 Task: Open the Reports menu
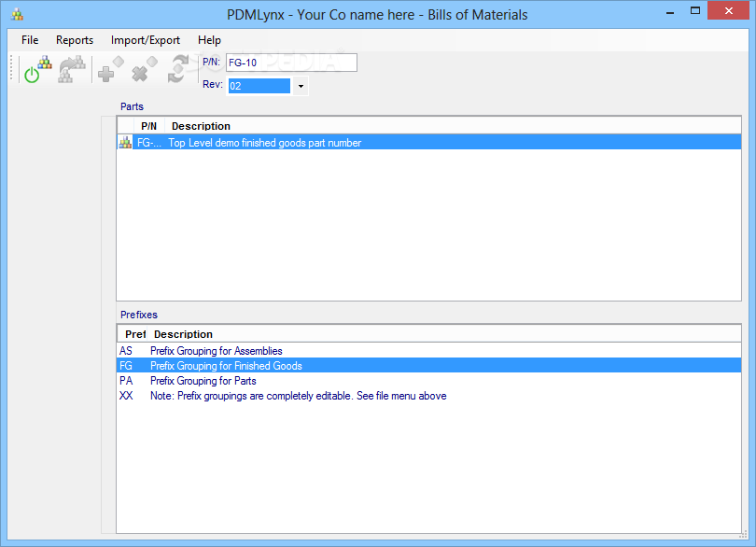tap(75, 40)
